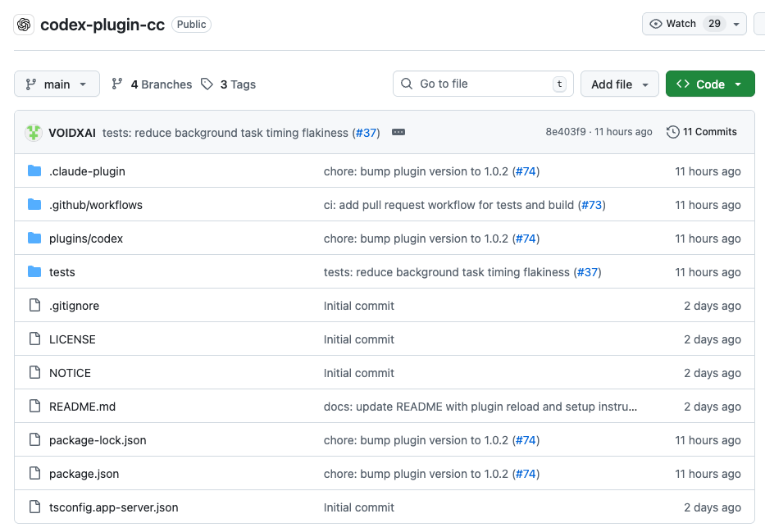Expand the commit message ellipsis icon
The image size is (765, 532).
398,133
